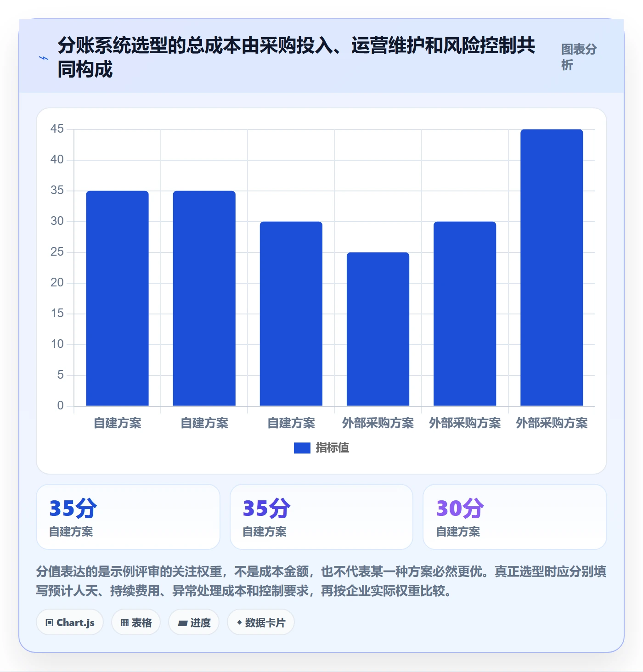Click y-axis label 0
The height and width of the screenshot is (672, 643).
tap(61, 406)
